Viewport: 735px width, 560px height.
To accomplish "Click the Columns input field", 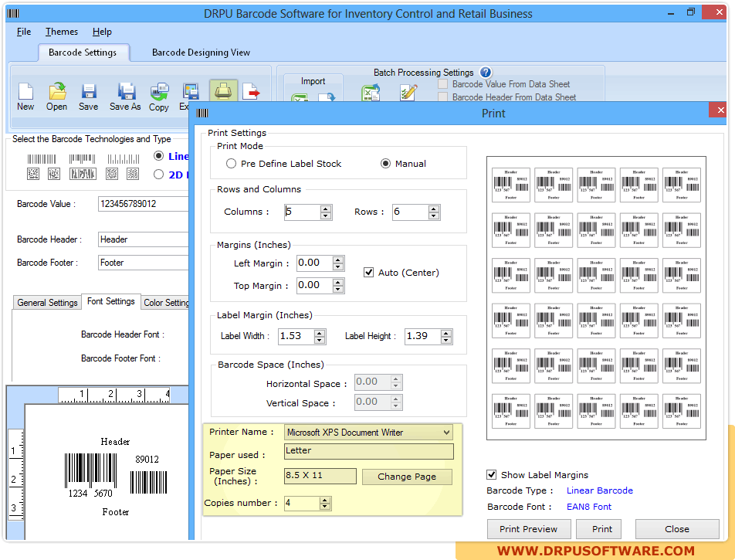I will coord(303,212).
